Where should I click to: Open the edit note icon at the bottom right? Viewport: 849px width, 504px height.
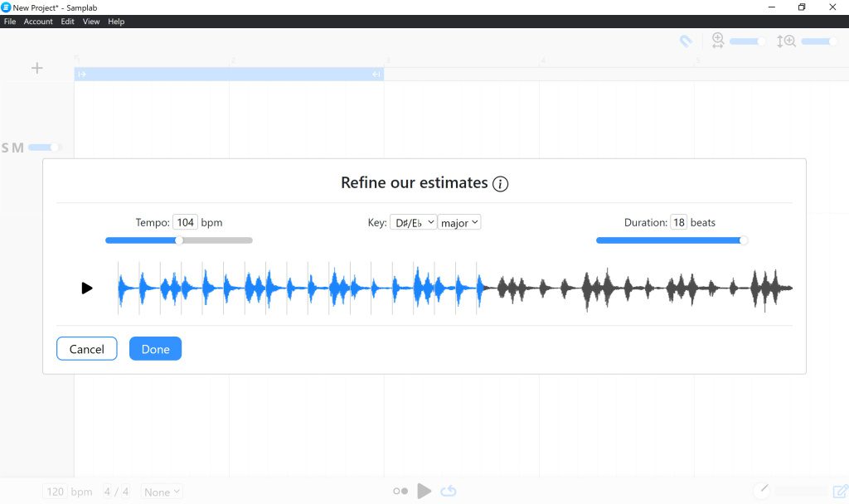(840, 491)
